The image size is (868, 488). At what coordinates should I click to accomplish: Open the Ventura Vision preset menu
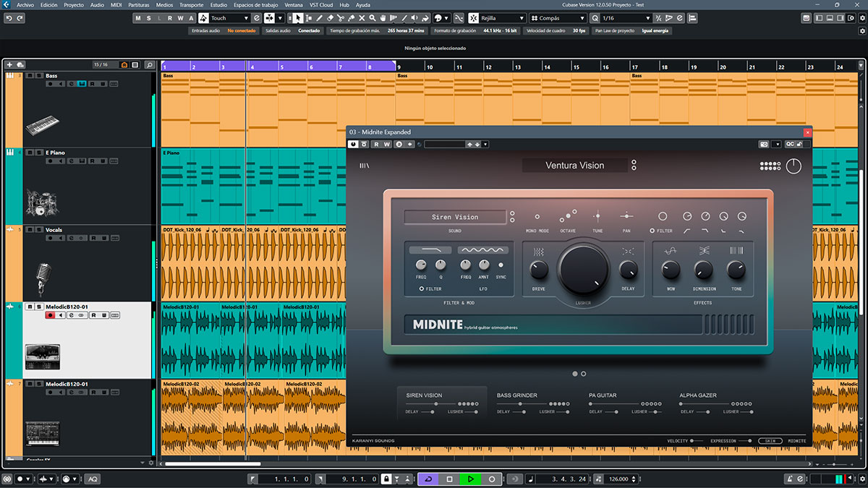(575, 166)
